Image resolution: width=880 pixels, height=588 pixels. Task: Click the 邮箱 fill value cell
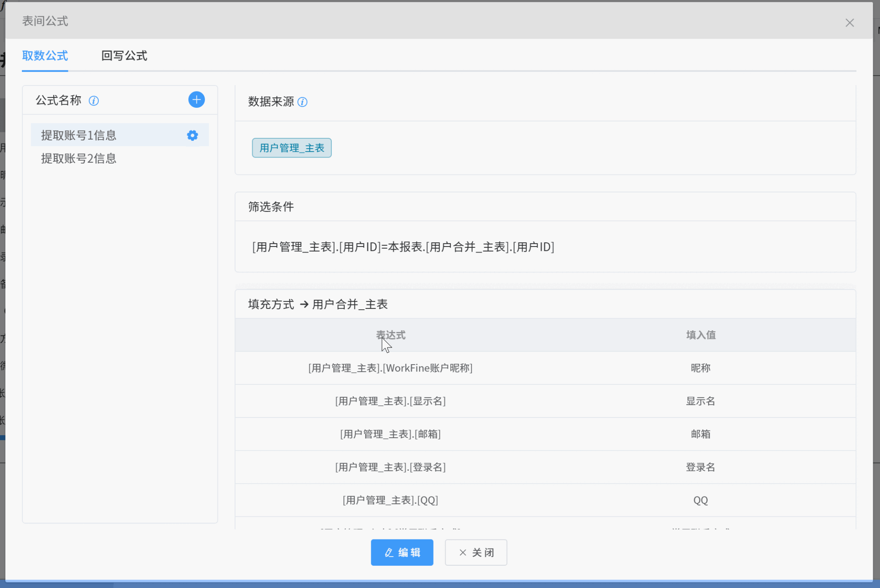[701, 434]
